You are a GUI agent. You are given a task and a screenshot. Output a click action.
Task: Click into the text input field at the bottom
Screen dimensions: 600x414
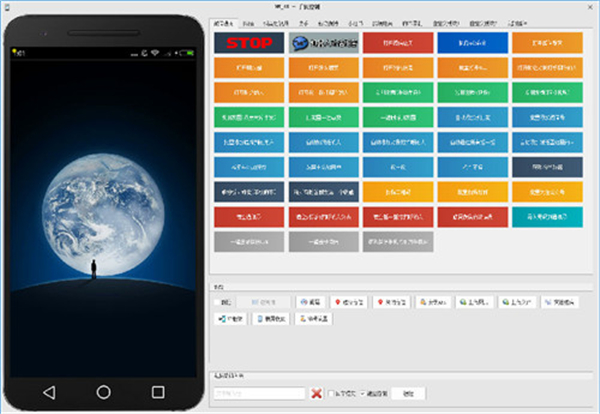(258, 394)
